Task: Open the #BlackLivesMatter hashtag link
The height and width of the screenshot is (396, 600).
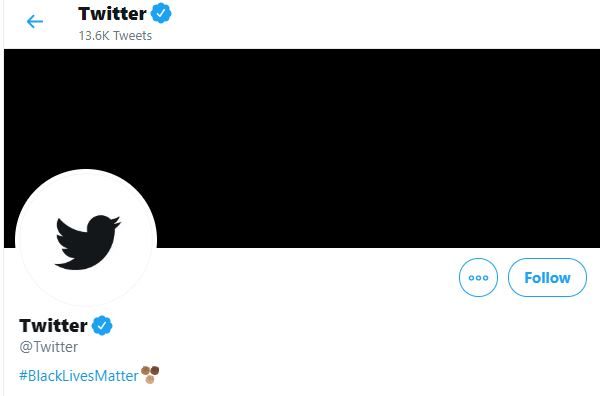Action: (79, 376)
